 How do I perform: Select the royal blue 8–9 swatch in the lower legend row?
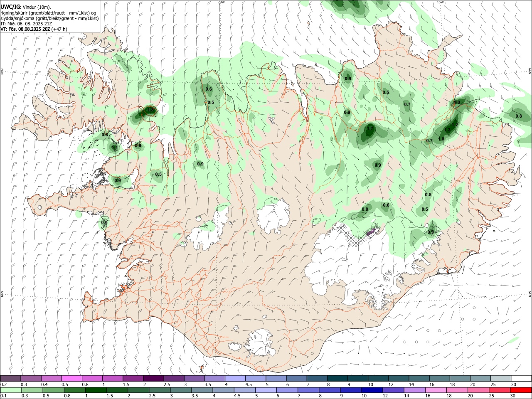(x=330, y=390)
